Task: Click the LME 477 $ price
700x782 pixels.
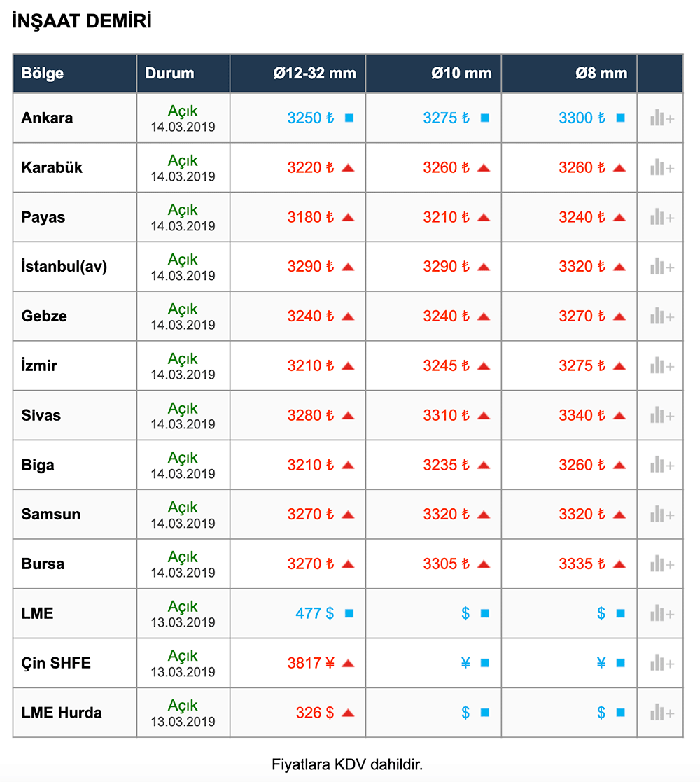Action: (x=314, y=614)
